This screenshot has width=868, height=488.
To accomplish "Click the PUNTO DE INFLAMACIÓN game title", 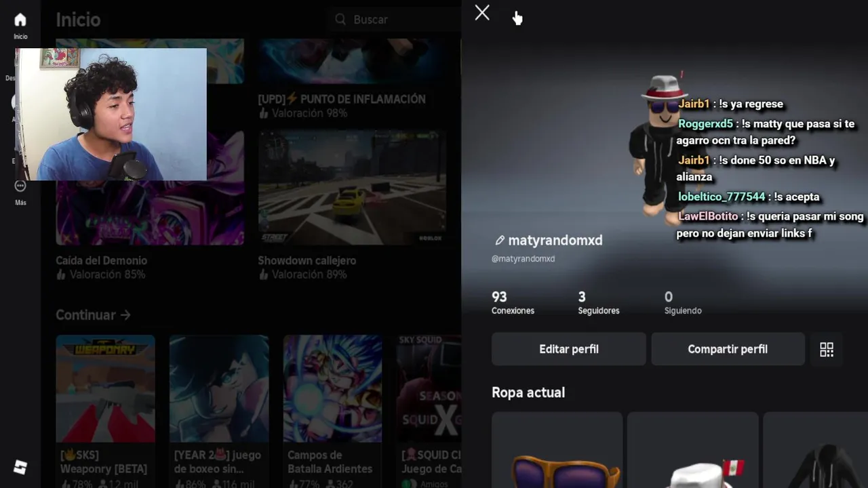I will coord(342,99).
